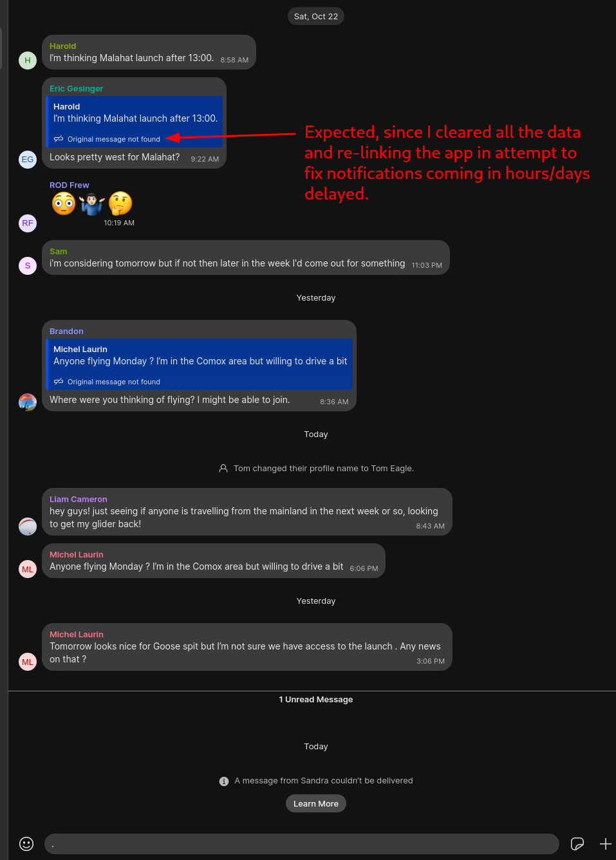Viewport: 616px width, 860px height.
Task: Click Michel Laurin's ML avatar
Action: [27, 569]
